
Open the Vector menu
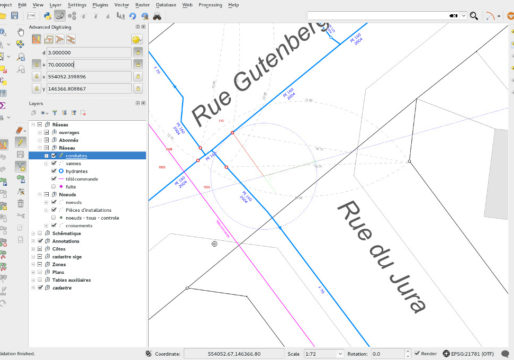point(121,5)
